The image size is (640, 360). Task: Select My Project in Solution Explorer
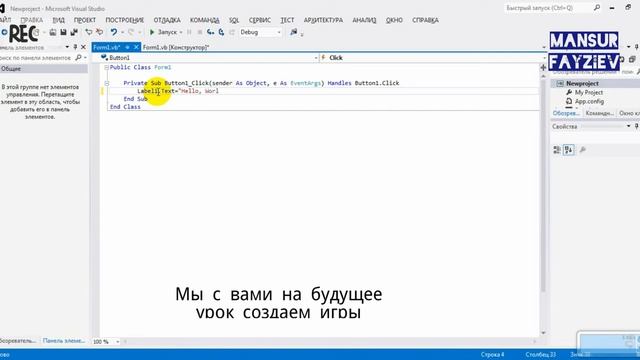tap(589, 92)
